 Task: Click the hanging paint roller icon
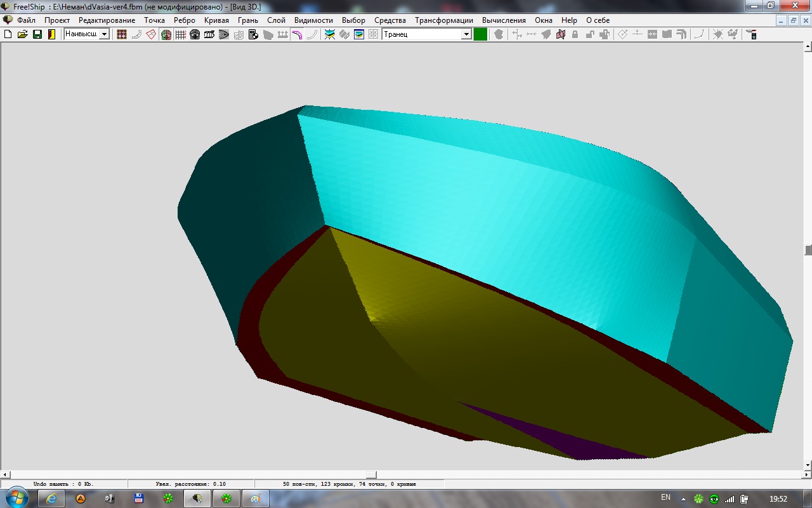point(752,34)
